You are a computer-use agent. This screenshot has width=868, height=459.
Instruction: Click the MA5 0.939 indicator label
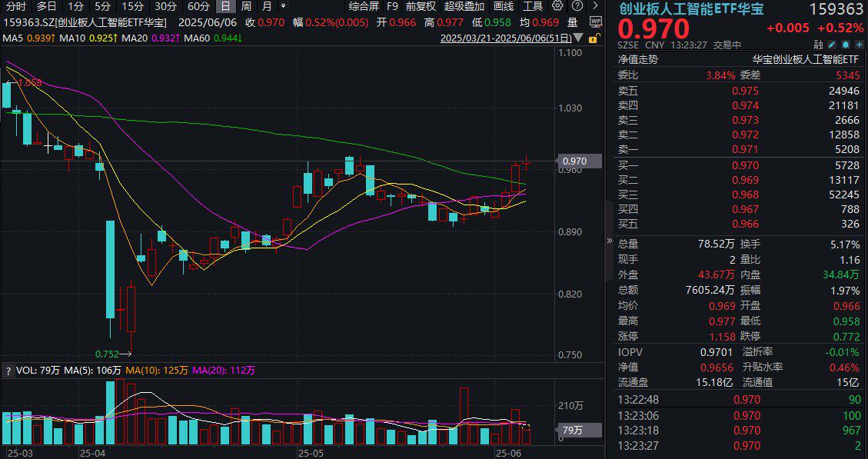coord(30,38)
